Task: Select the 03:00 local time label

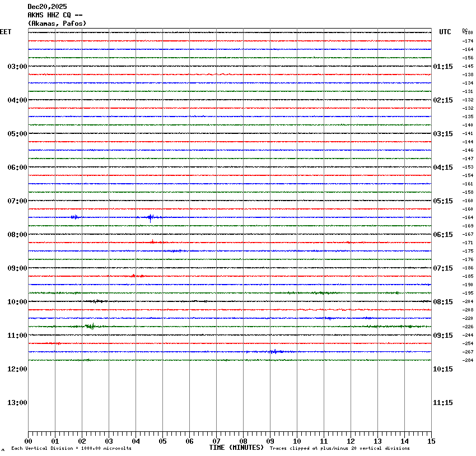Action: (x=17, y=67)
